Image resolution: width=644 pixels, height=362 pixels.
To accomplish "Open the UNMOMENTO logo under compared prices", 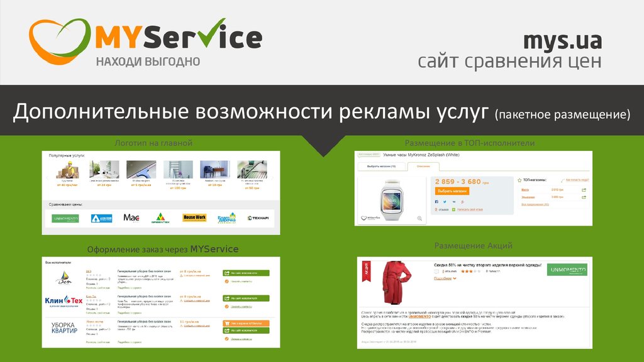I will point(65,218).
